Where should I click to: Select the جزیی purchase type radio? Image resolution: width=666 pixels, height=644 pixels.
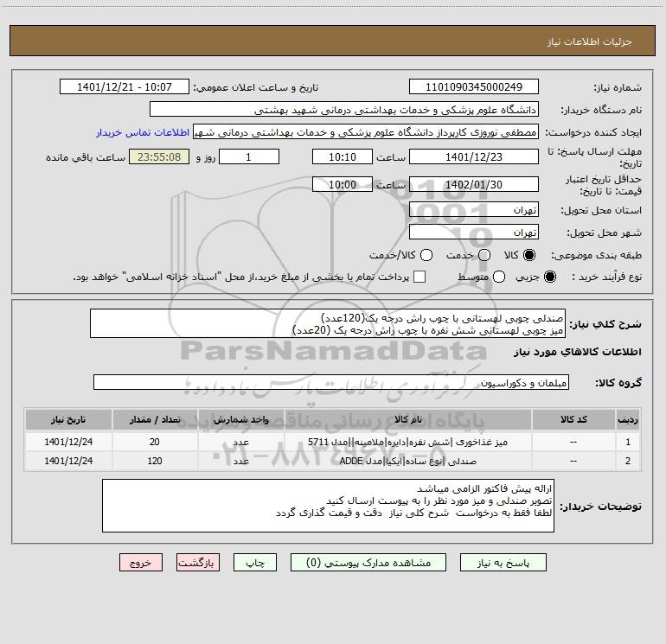click(x=549, y=277)
